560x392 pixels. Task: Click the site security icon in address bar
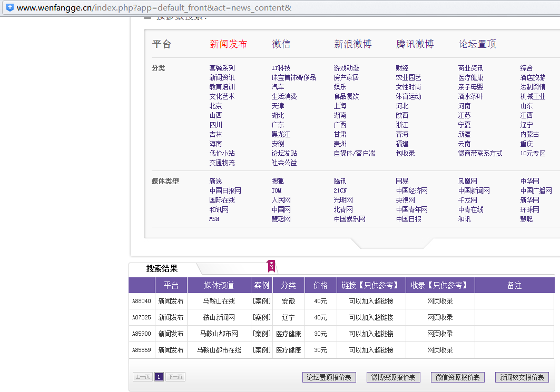coord(10,8)
